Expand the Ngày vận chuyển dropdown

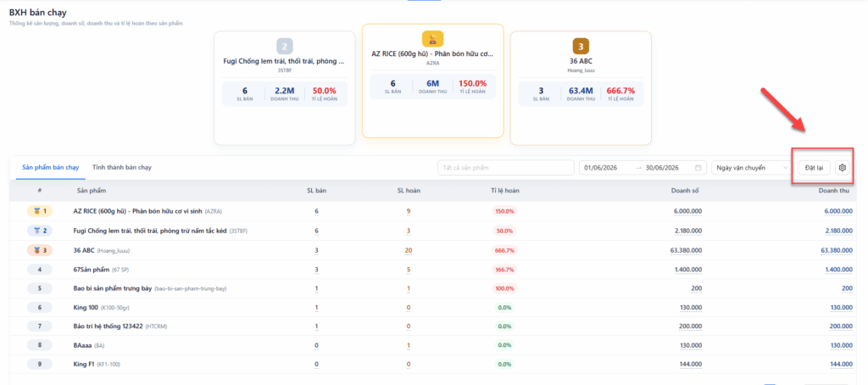[x=752, y=167]
